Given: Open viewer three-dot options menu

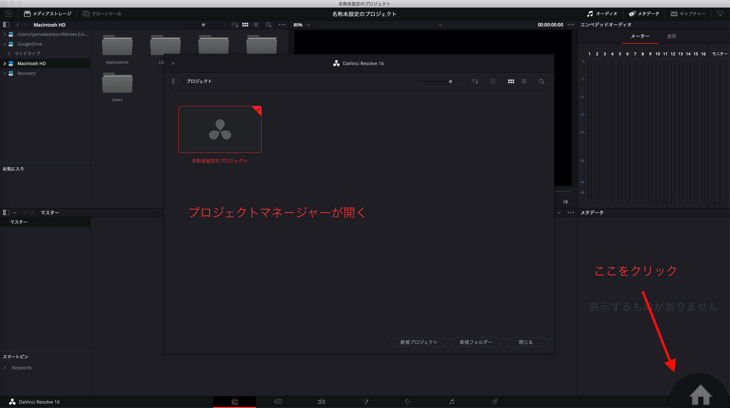Looking at the screenshot, I should coord(571,25).
